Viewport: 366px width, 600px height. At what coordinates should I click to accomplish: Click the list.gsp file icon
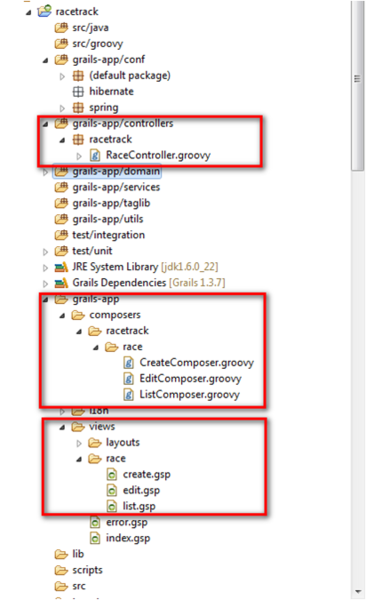[x=111, y=506]
